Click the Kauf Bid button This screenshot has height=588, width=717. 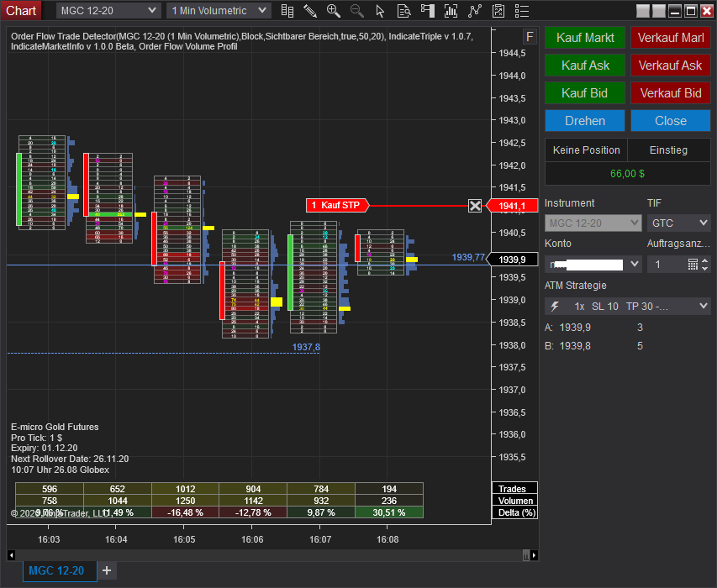[x=585, y=93]
